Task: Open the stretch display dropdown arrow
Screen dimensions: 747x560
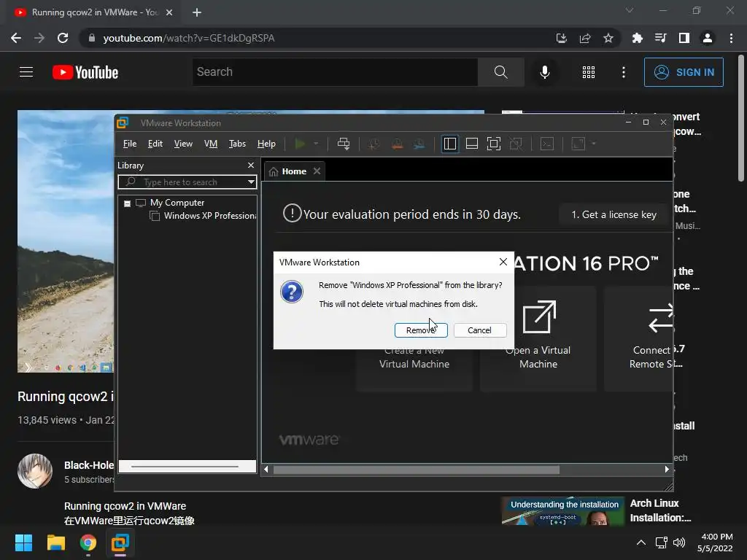Action: click(594, 144)
